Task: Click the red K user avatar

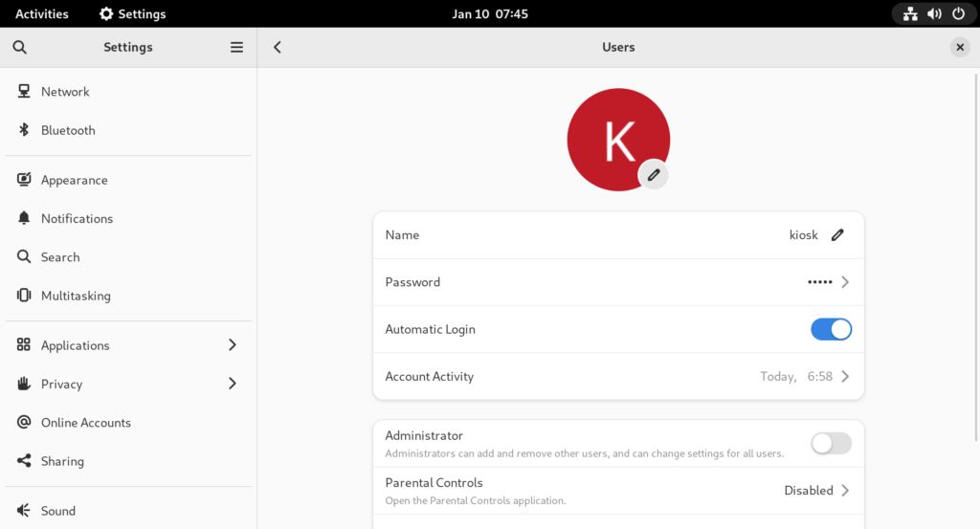Action: (x=612, y=137)
